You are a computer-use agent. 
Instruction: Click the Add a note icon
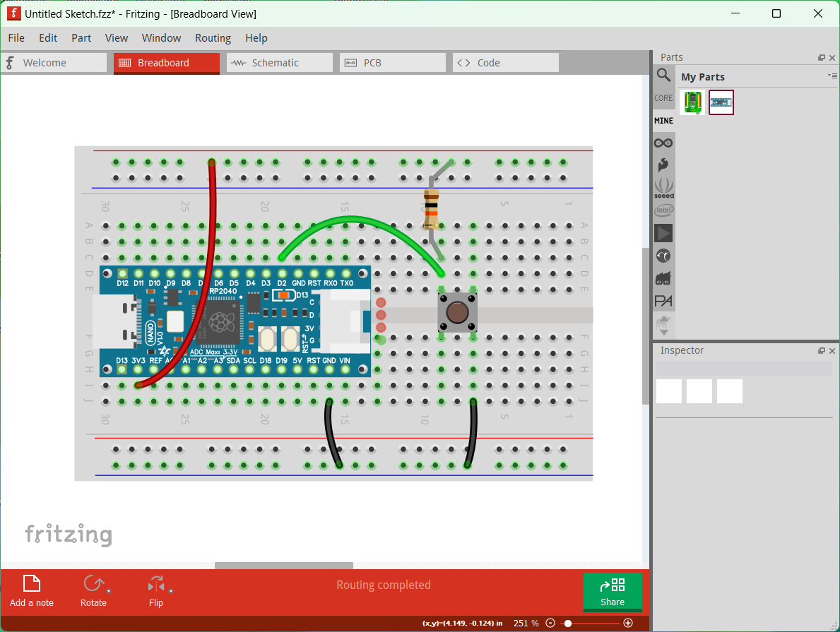[32, 584]
